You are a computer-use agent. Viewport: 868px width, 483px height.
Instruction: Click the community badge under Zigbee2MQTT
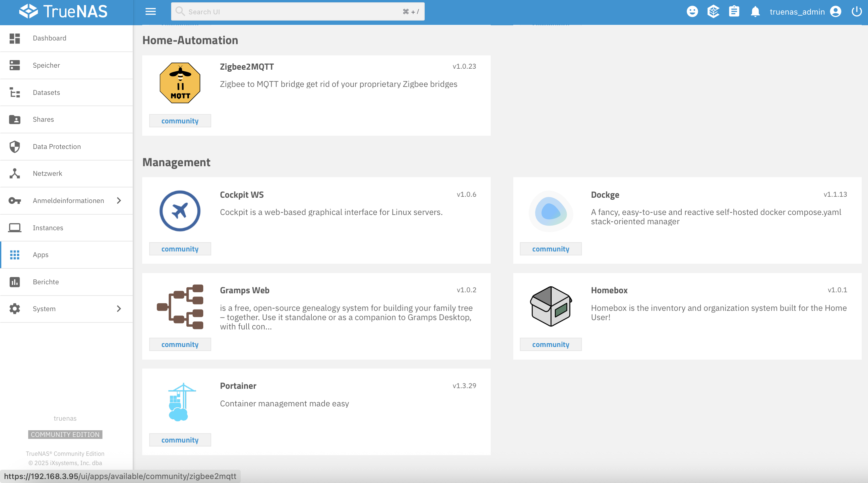point(180,121)
